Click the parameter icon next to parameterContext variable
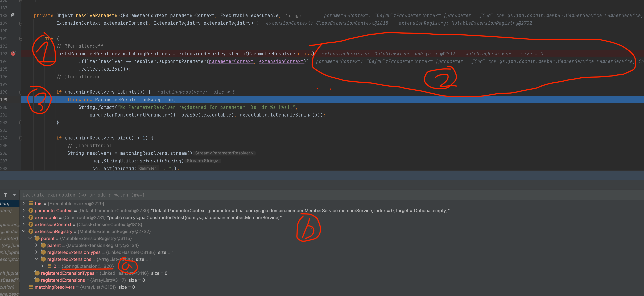Image resolution: width=644 pixels, height=296 pixels. 31,211
